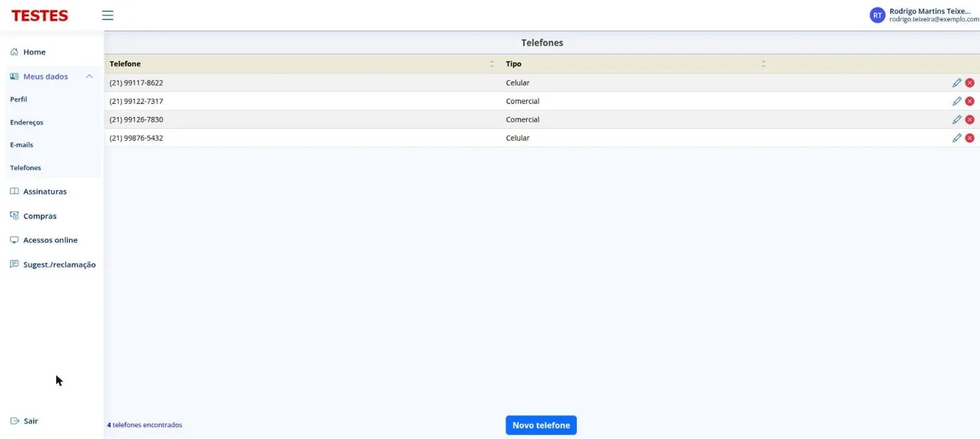Edit phone (21) 99117-8622 with pencil icon
Viewport: 980px width, 439px height.
[957, 83]
